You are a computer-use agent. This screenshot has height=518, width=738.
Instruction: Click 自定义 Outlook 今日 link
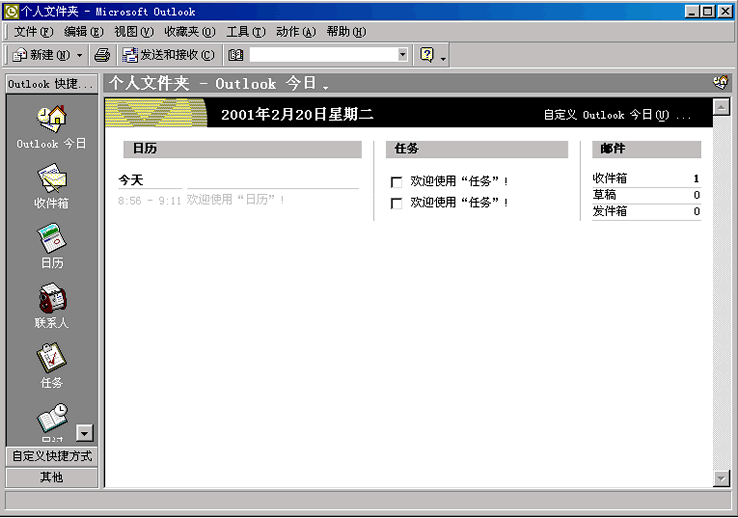pyautogui.click(x=617, y=115)
